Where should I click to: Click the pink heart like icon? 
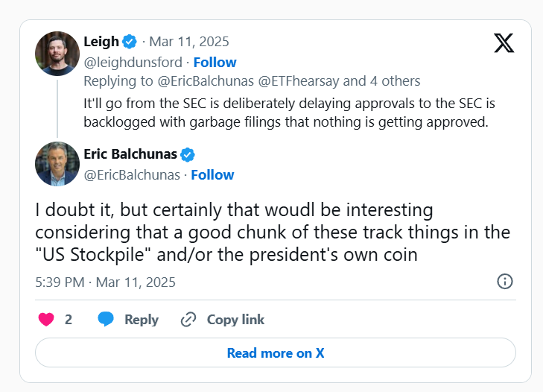coord(46,320)
